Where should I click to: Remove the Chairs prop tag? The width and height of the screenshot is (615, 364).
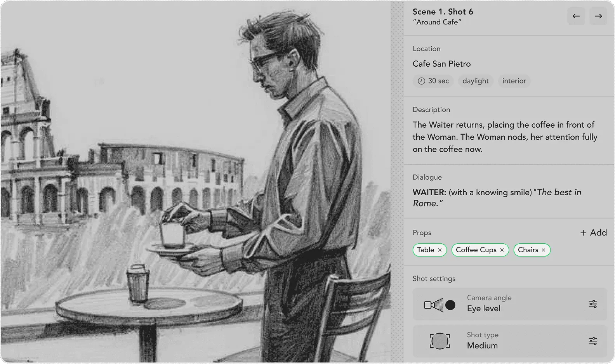point(543,250)
